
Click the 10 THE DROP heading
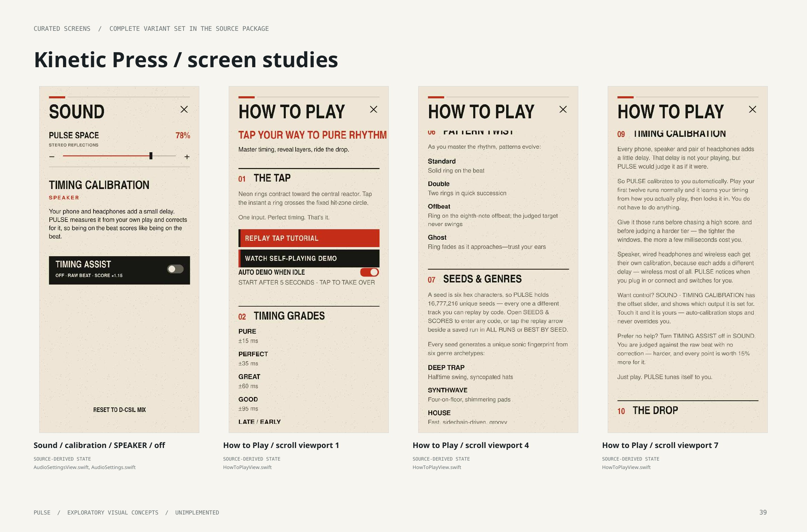click(x=648, y=410)
